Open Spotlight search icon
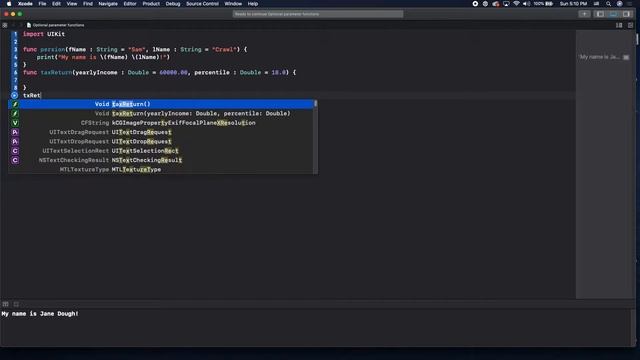The image size is (640, 360). tap(609, 4)
